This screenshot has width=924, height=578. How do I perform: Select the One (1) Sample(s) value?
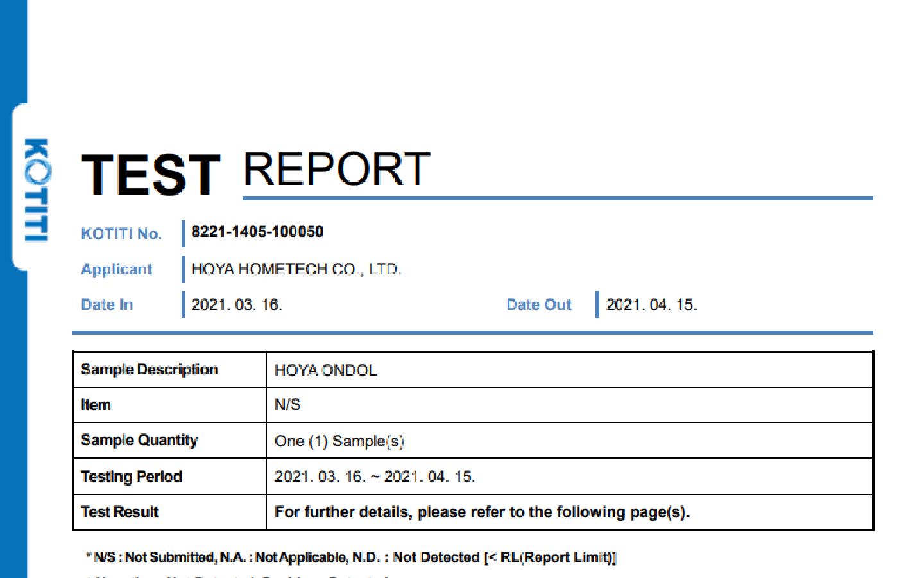coord(339,441)
